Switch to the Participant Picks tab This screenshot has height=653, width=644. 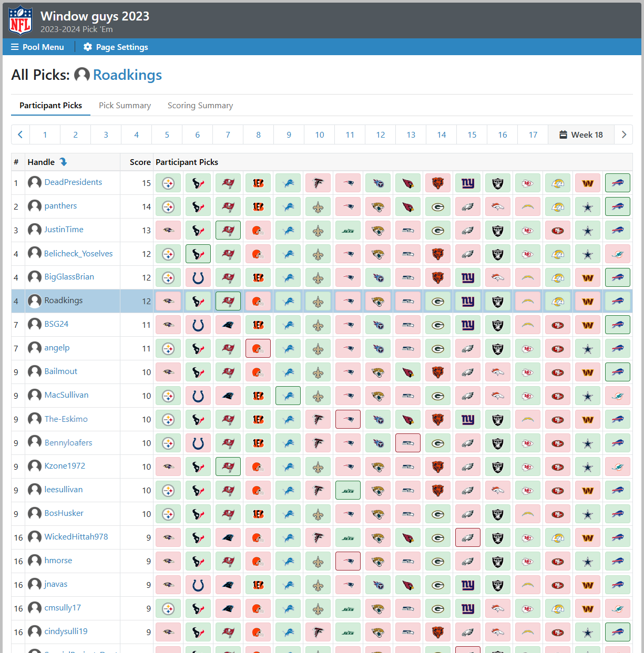click(50, 105)
